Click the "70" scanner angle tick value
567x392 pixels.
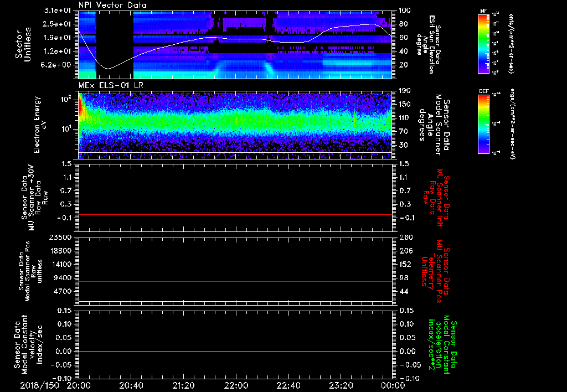coord(403,132)
